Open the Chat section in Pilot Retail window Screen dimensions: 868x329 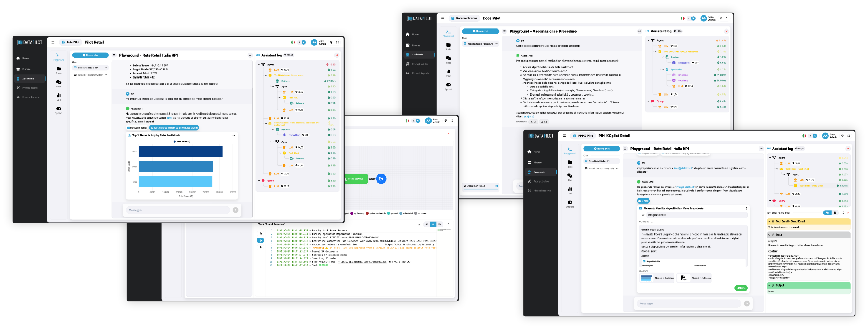(59, 84)
